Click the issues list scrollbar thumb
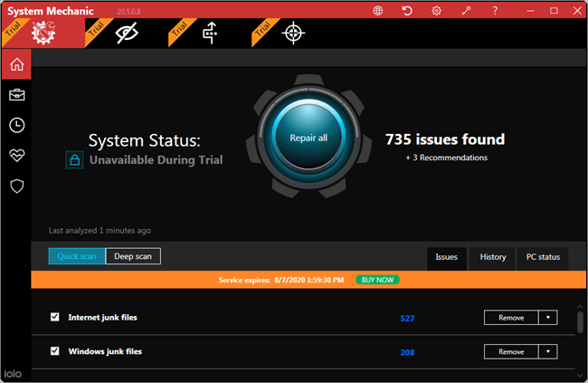The width and height of the screenshot is (588, 383). coord(580,321)
